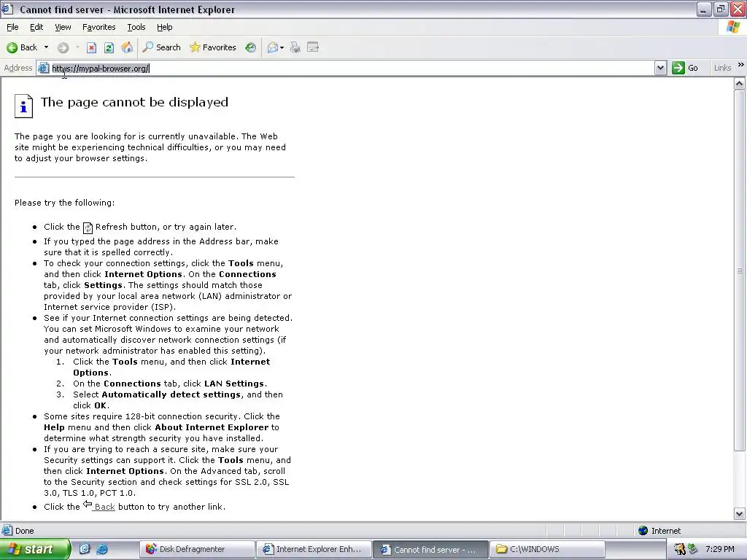
Task: Click the first system tray icon
Action: click(x=679, y=549)
